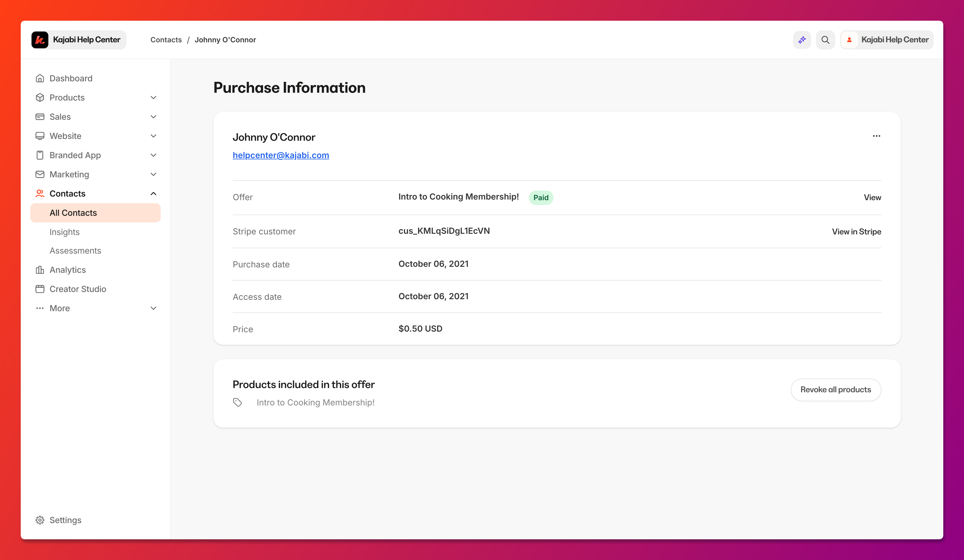The image size is (964, 560).
Task: Open Assessments under Contacts
Action: click(75, 251)
